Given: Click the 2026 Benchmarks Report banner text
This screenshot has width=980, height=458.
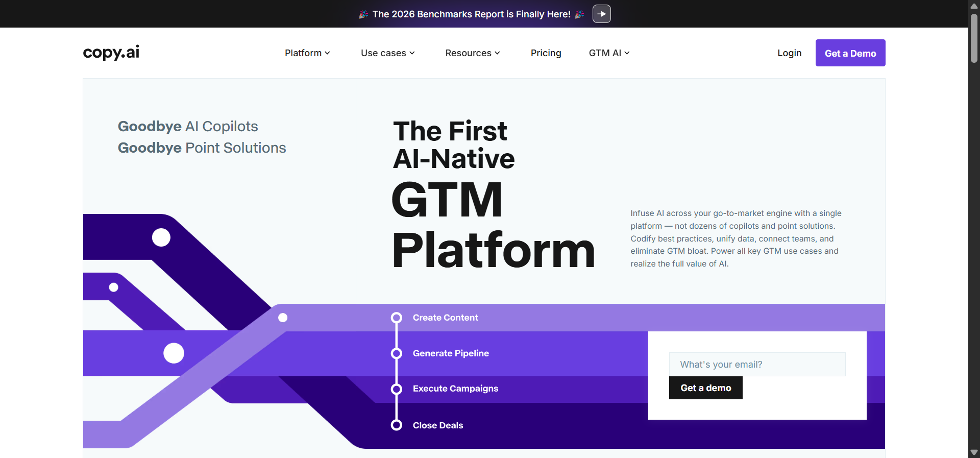Looking at the screenshot, I should [472, 14].
